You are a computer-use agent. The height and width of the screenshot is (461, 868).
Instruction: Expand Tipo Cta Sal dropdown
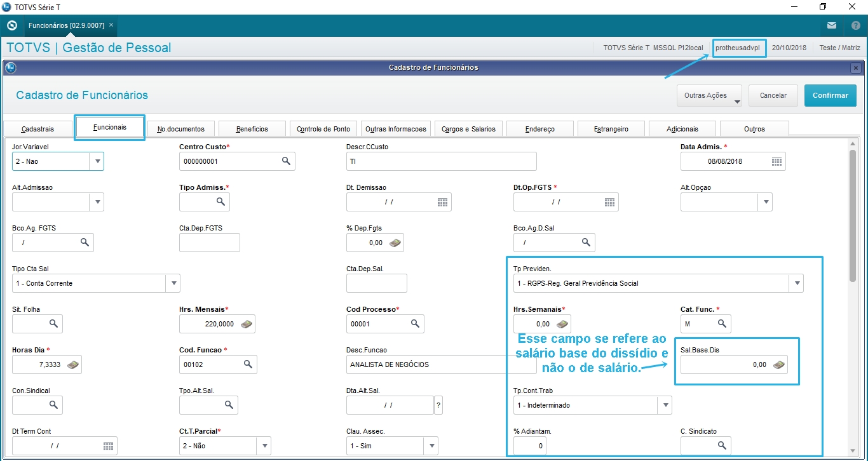point(173,283)
